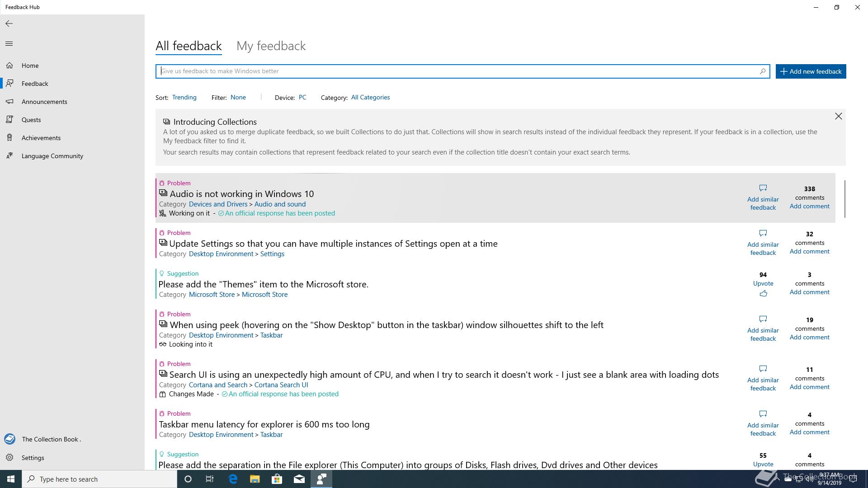
Task: Open Task View on taskbar
Action: [x=210, y=479]
